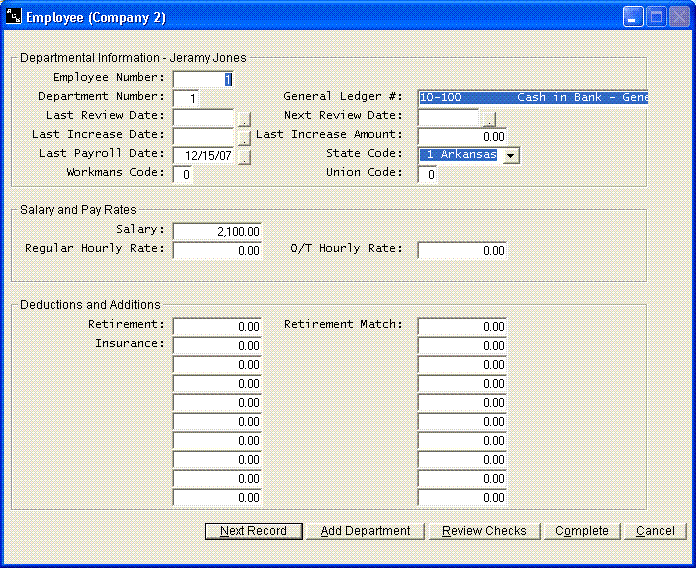Viewport: 696px width, 568px height.
Task: Open Next Review Date picker button
Action: pyautogui.click(x=488, y=118)
